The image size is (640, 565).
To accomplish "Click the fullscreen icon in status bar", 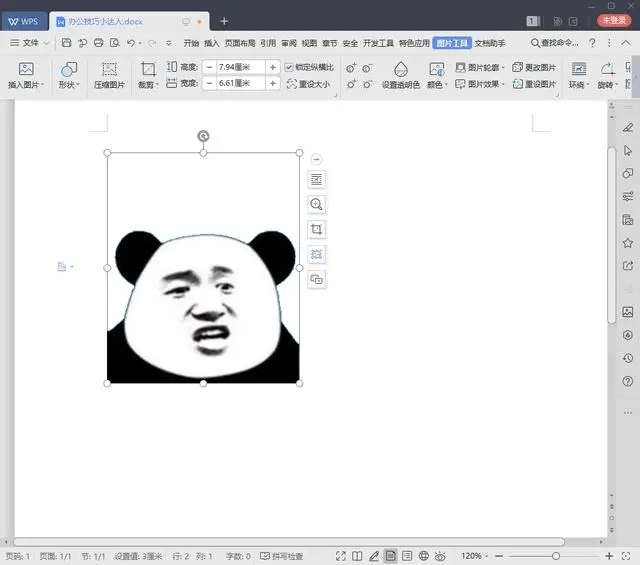I will pos(340,556).
